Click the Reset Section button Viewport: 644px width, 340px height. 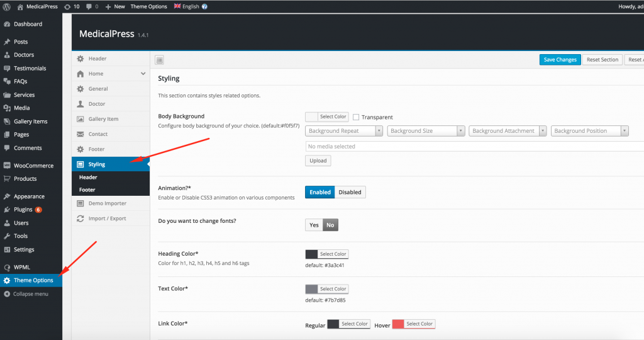602,60
